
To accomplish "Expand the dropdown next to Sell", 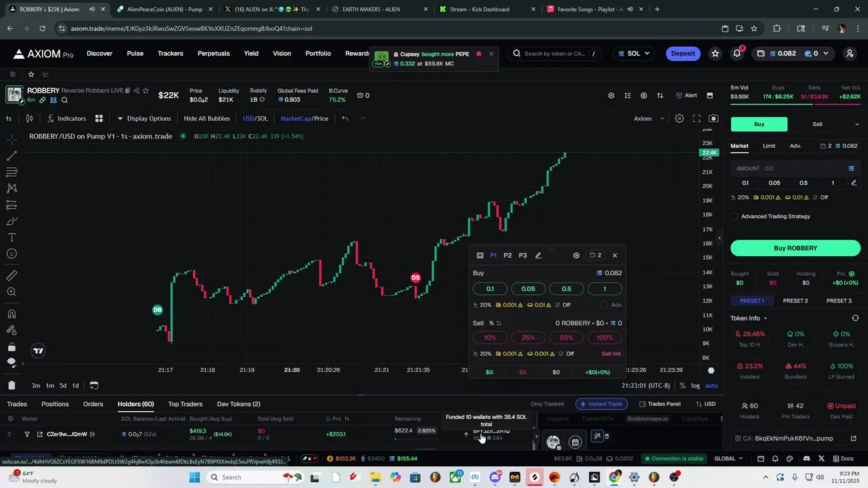I will pos(856,124).
